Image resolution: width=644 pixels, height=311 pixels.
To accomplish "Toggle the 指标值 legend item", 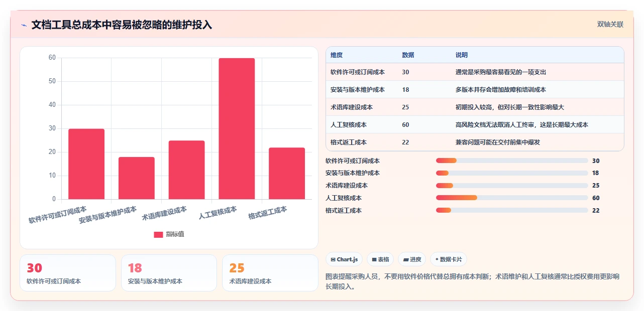I will [169, 234].
